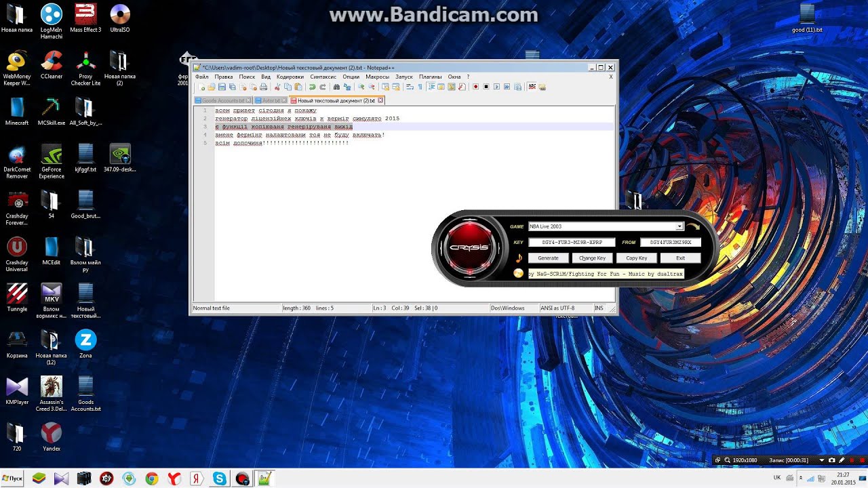Click the KEY field with generated serial

(572, 242)
